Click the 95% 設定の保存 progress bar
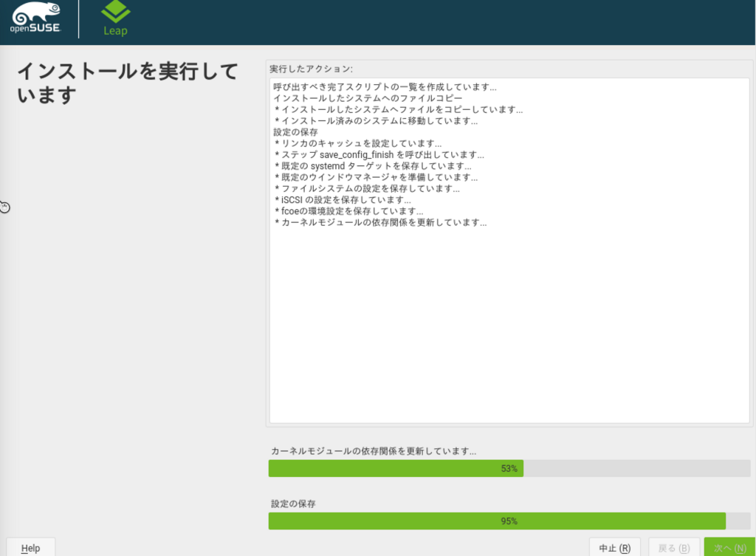Viewport: 756px width, 556px height. click(509, 521)
